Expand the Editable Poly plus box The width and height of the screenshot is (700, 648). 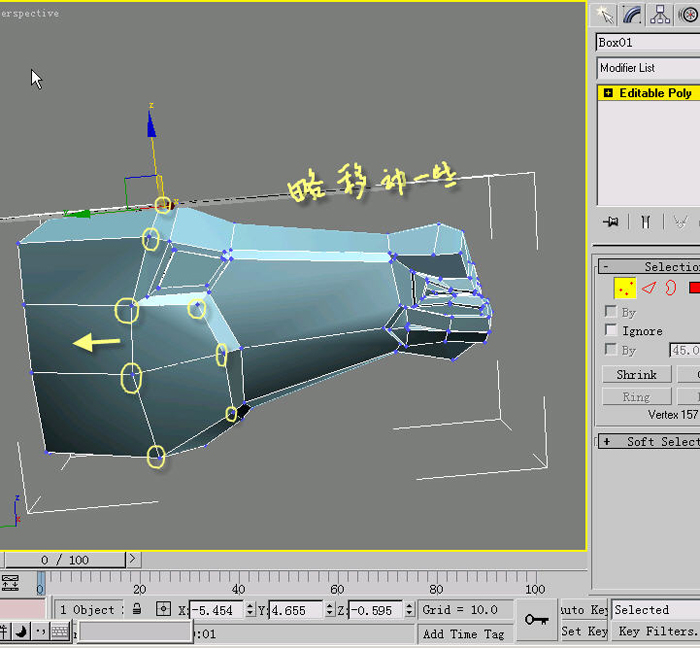coord(608,93)
